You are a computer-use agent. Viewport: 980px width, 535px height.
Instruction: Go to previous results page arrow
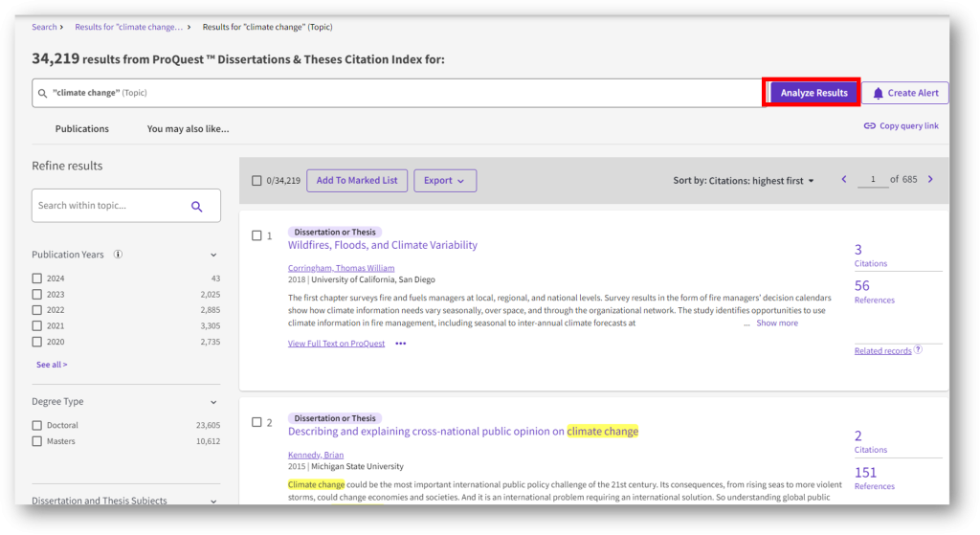tap(844, 179)
